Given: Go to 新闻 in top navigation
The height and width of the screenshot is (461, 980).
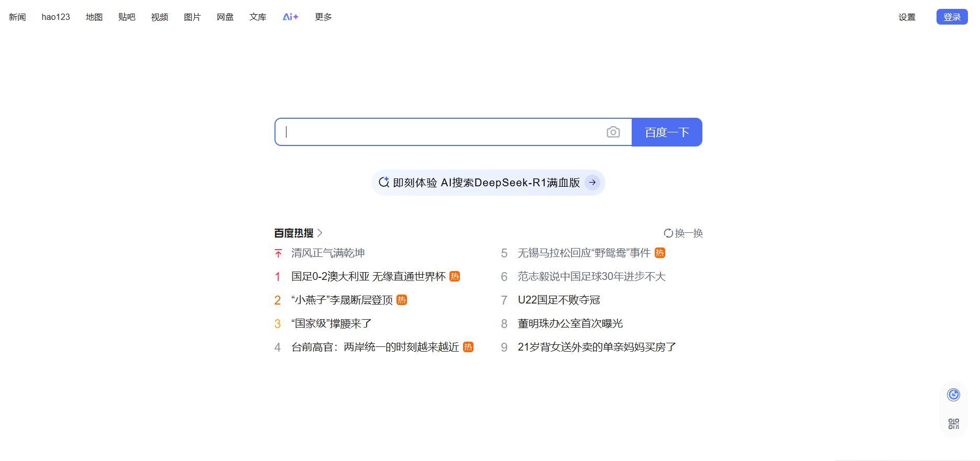Looking at the screenshot, I should (x=17, y=17).
